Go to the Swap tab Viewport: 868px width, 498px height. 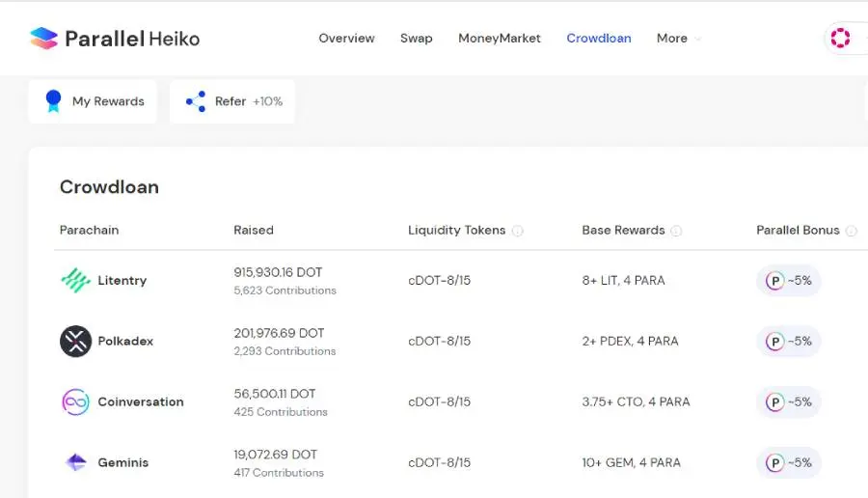(417, 39)
